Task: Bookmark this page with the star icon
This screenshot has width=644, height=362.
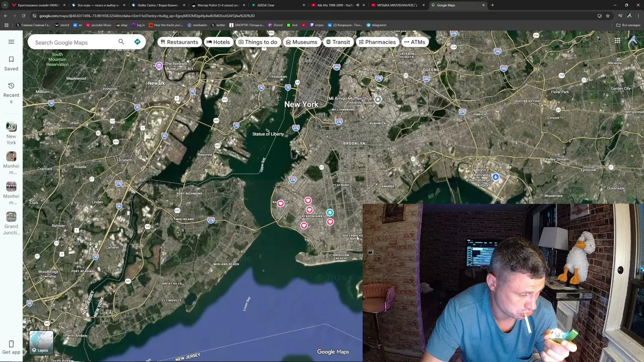Action: [608, 16]
